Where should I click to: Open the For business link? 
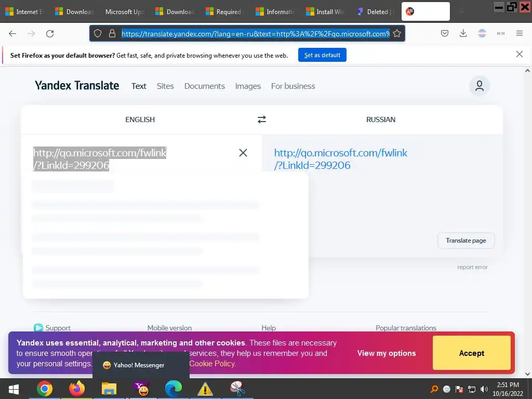point(293,86)
